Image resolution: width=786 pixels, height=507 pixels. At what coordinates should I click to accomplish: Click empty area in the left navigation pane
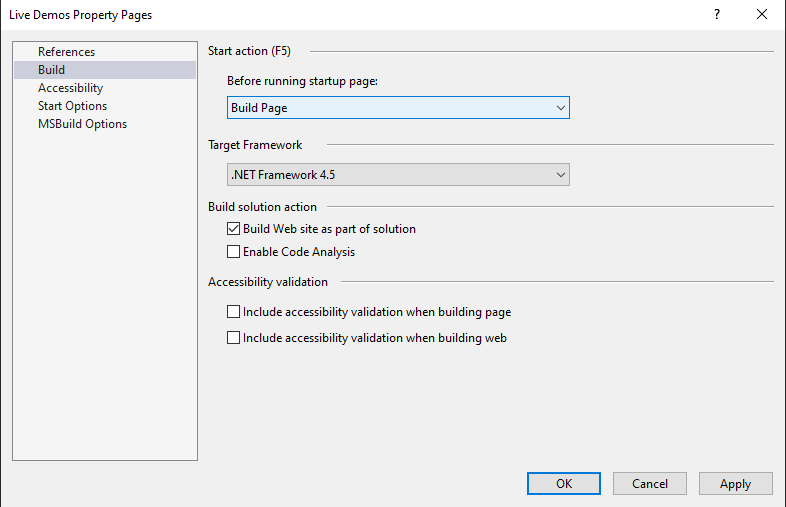[x=104, y=300]
